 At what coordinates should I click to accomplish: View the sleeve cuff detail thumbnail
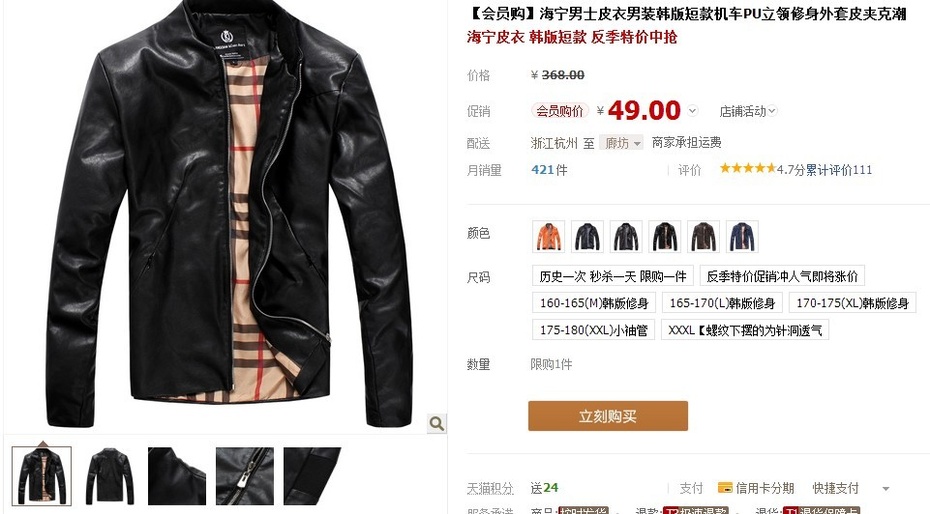[313, 476]
